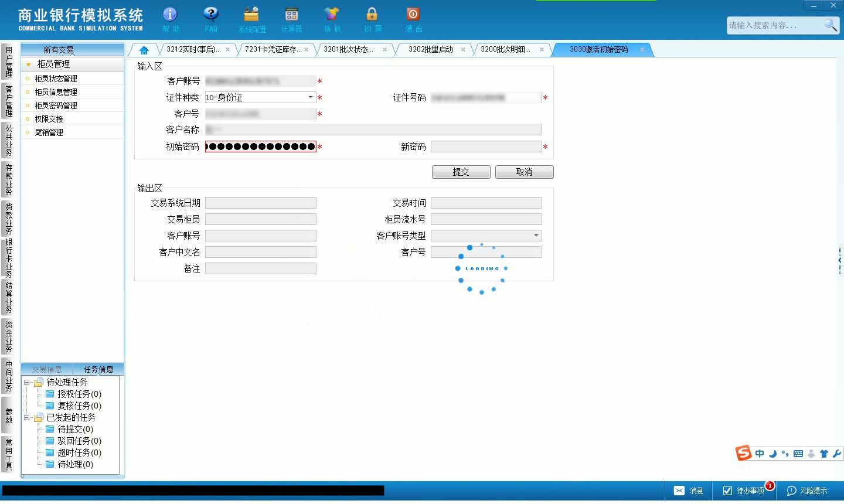Viewport: 844px width, 504px height.
Task: Collapse the 柜员管理 section
Action: (28, 64)
